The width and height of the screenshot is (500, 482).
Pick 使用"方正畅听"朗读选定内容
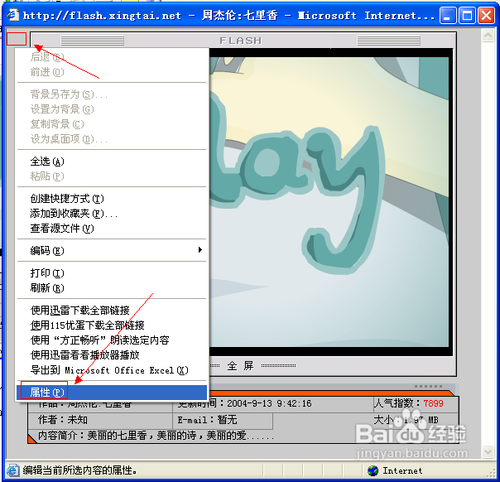[x=112, y=340]
